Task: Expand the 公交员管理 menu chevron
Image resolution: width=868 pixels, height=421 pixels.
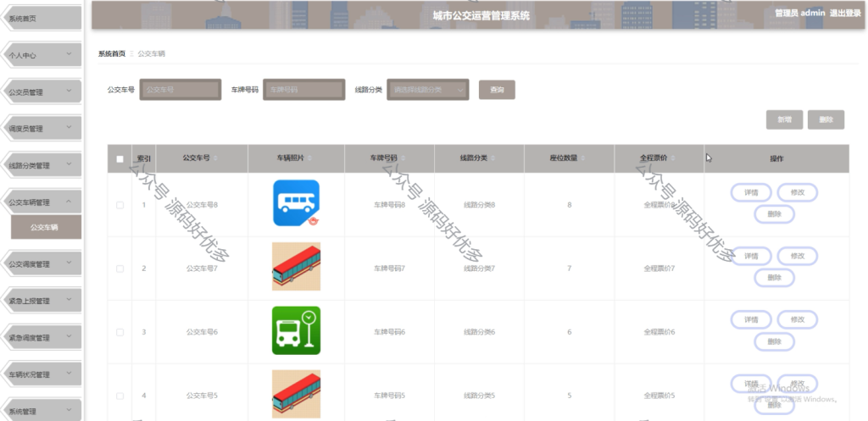Action: point(69,91)
